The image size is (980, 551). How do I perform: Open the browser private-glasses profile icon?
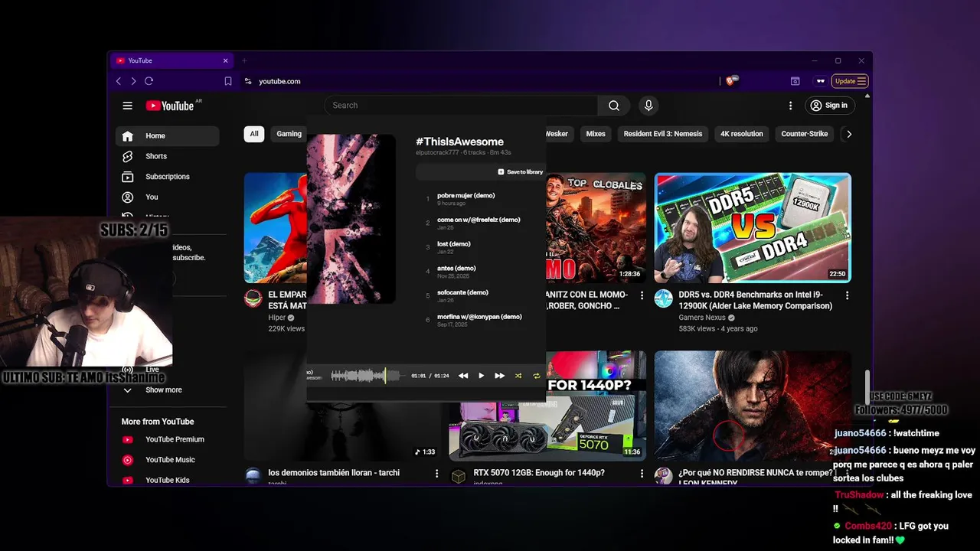(x=820, y=81)
